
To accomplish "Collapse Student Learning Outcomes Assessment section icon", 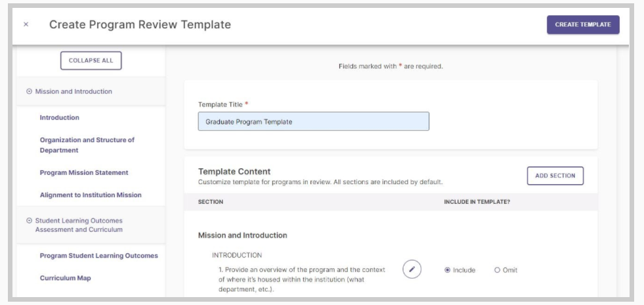I will (x=29, y=221).
